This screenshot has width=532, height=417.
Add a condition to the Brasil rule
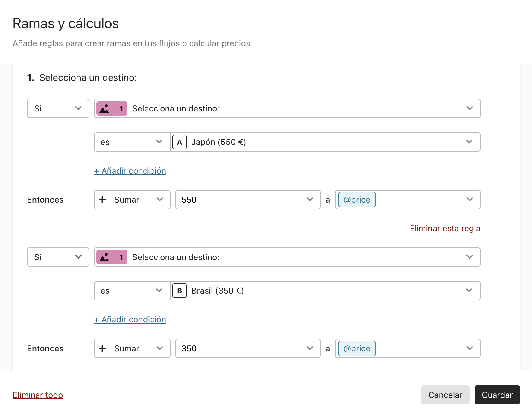pos(130,319)
